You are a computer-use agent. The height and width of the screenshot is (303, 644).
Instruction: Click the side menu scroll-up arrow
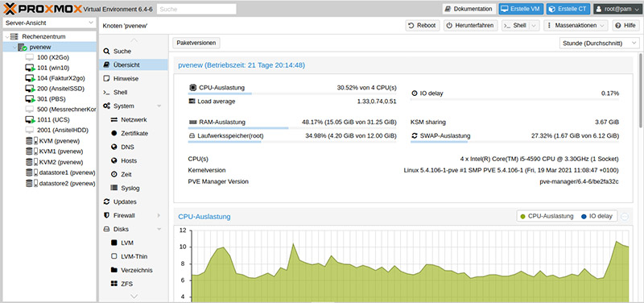134,40
